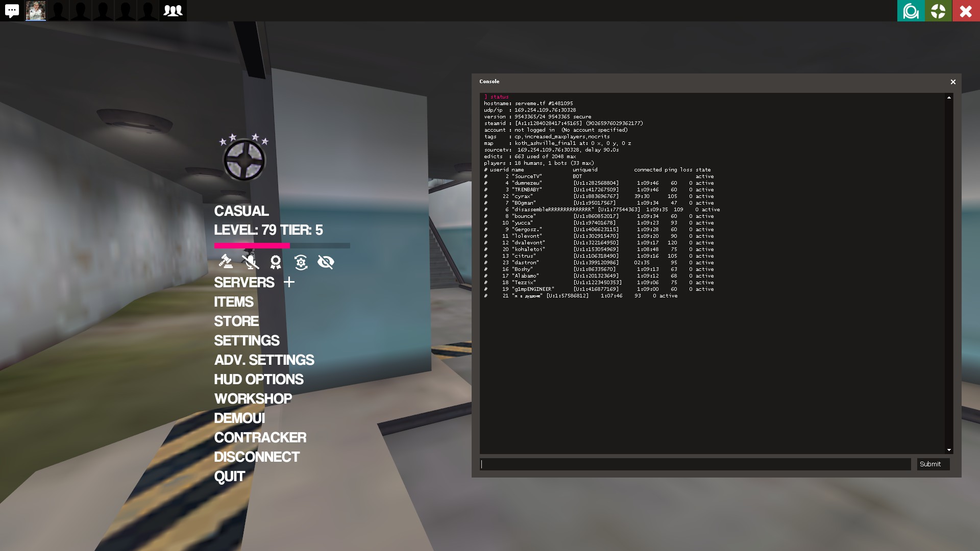
Task: Click the 'disassembleRRRR' player row
Action: [x=602, y=209]
